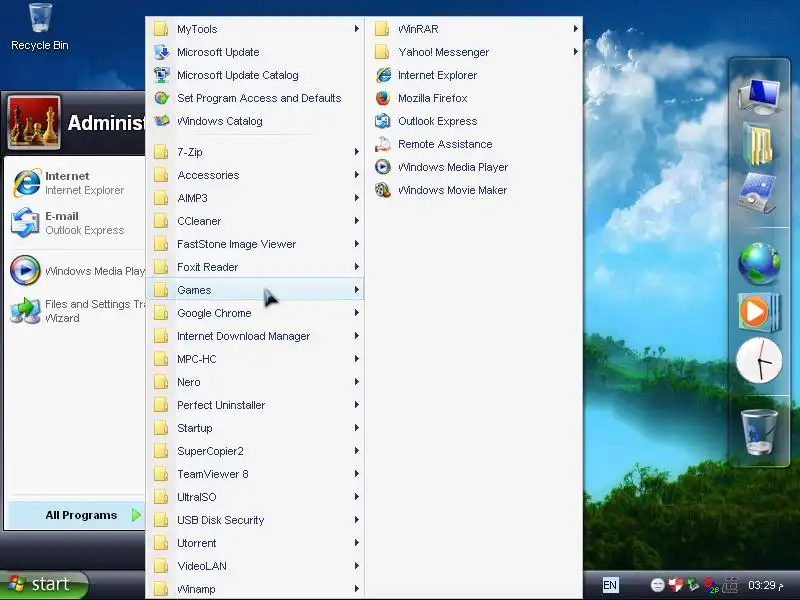Click the Windows Media Player icon in submenu
Viewport: 800px width, 600px height.
click(383, 167)
